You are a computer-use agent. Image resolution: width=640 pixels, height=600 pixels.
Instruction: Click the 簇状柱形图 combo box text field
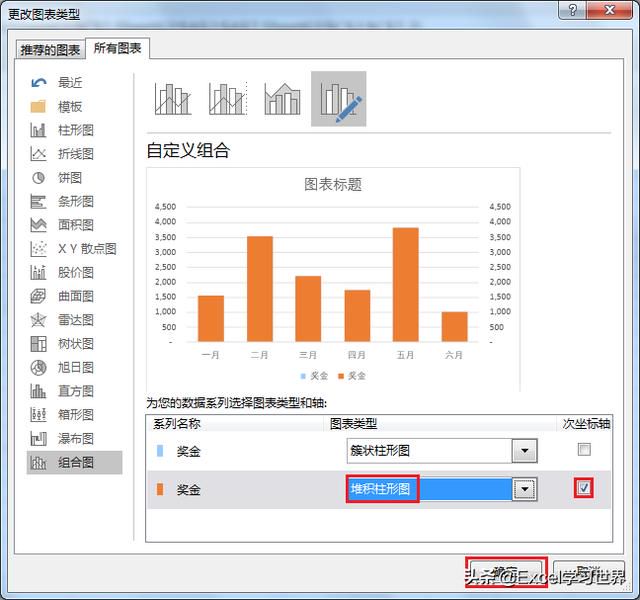click(x=429, y=451)
